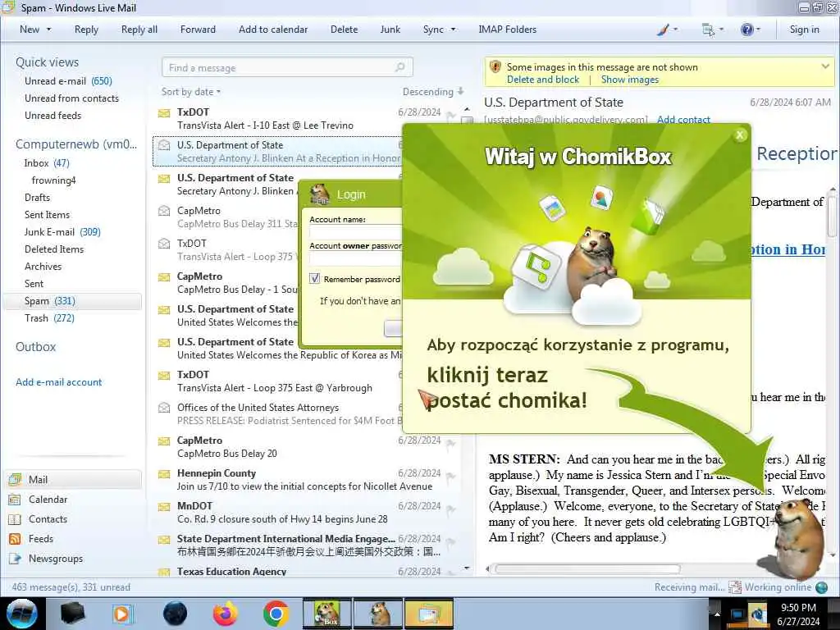Click the Add e-mail account link
The image size is (840, 630).
58,382
